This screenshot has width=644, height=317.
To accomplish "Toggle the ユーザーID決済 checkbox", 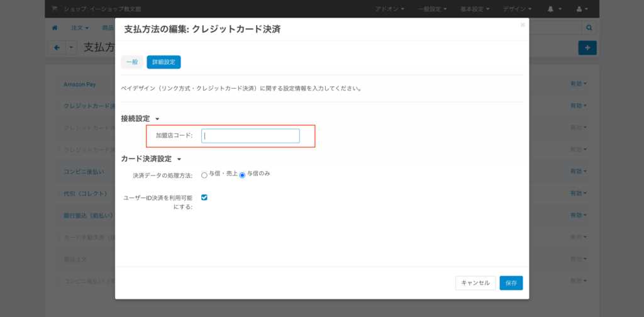I will pyautogui.click(x=204, y=197).
